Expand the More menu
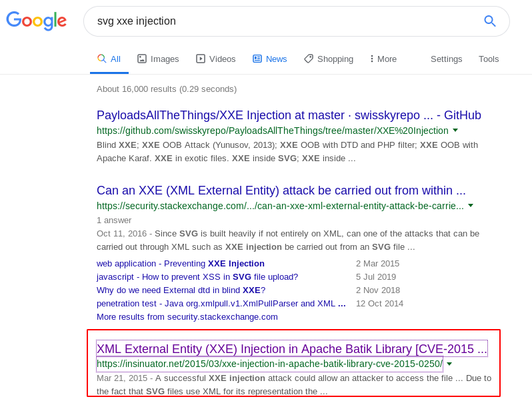The image size is (532, 401). (383, 59)
